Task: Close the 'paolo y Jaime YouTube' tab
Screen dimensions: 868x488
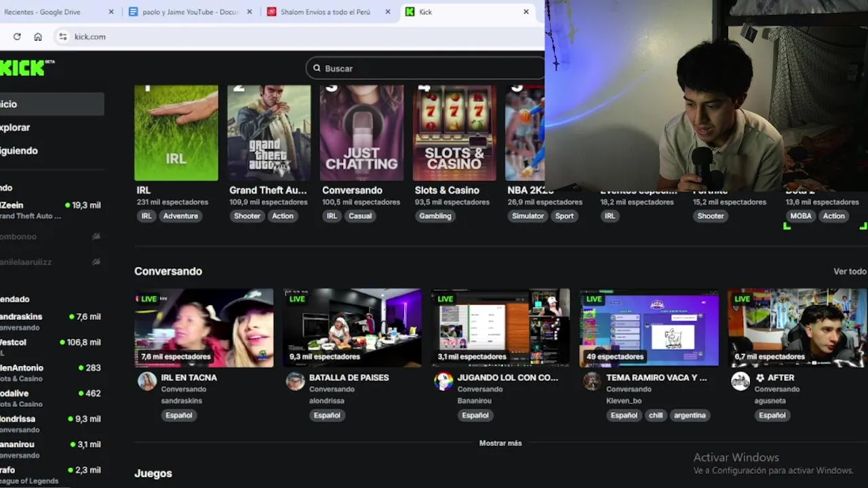Action: click(x=250, y=12)
